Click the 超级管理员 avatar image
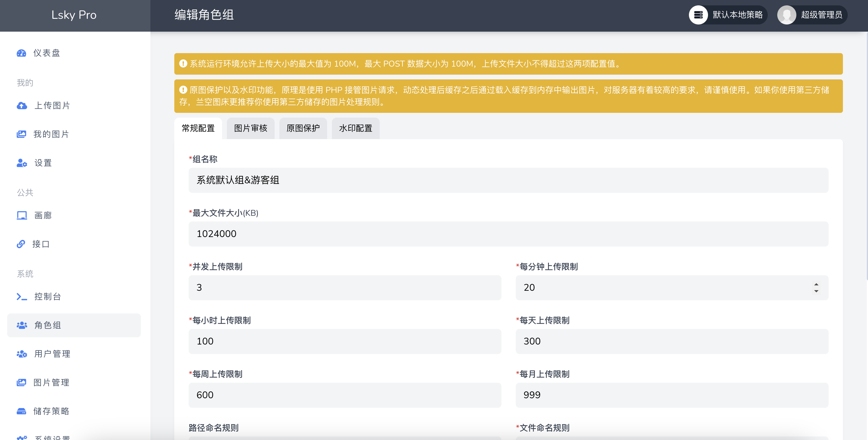The height and width of the screenshot is (440, 868). click(x=787, y=15)
